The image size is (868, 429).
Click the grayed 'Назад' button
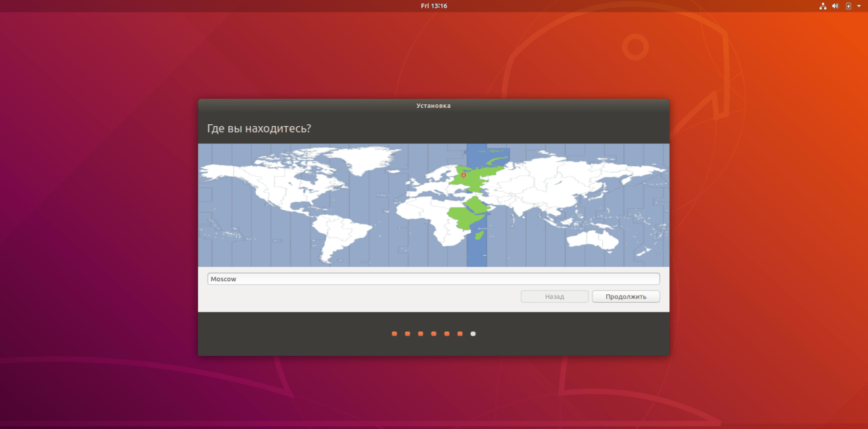pos(554,296)
